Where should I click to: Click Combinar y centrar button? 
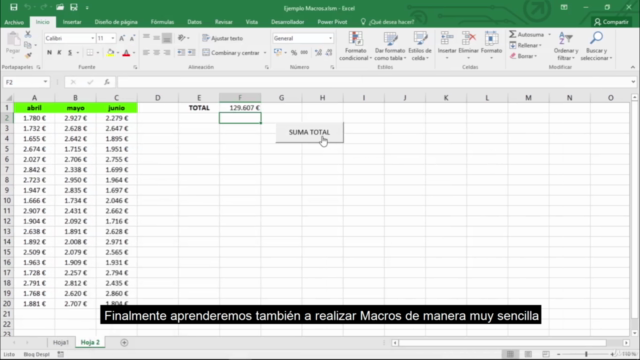231,53
